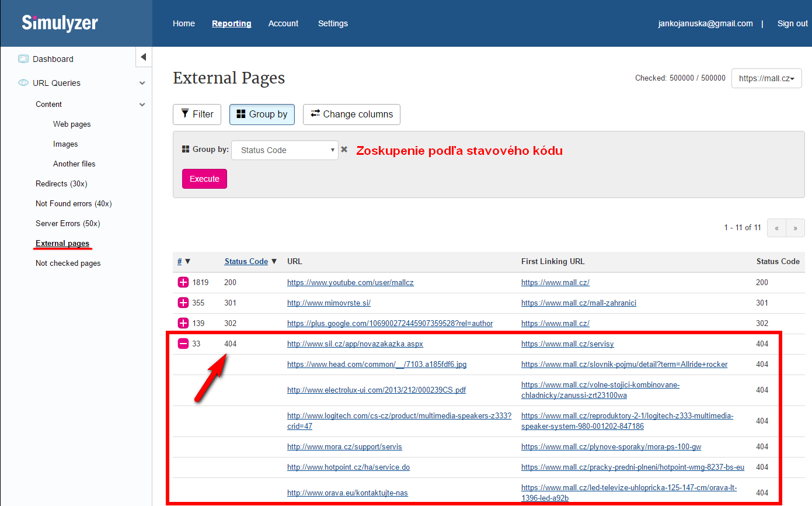The image size is (812, 506).
Task: Open the mora.cz/support/servis link
Action: [x=344, y=446]
